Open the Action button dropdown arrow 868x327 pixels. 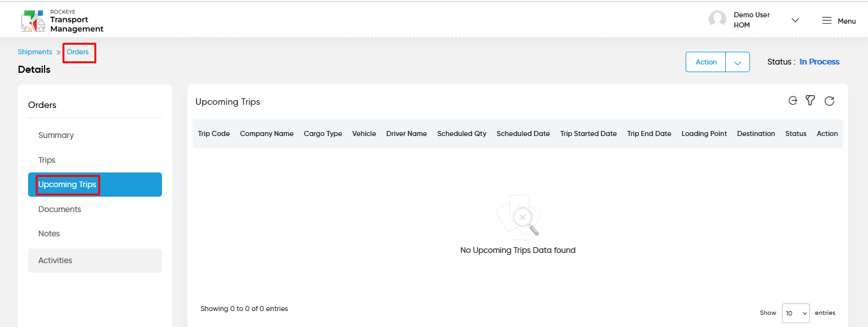click(x=738, y=63)
